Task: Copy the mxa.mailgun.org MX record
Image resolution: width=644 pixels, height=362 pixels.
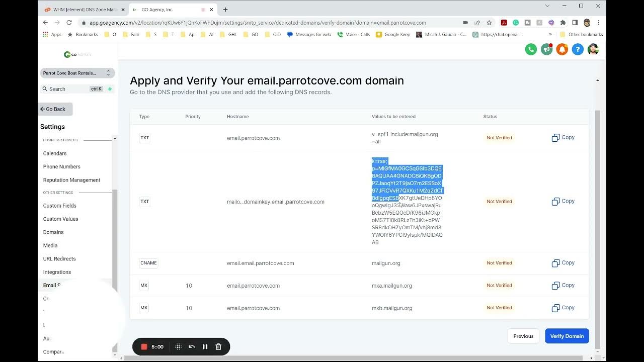Action: pyautogui.click(x=563, y=286)
